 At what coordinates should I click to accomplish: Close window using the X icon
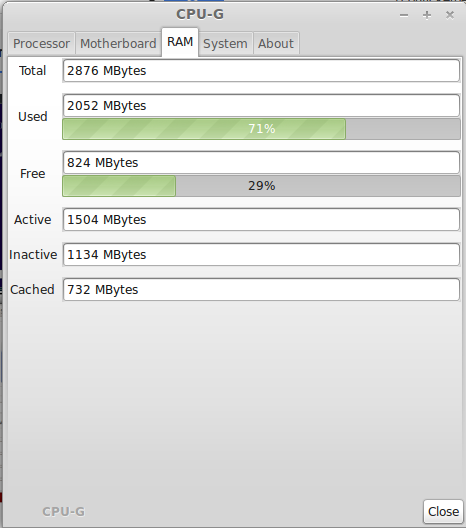click(450, 15)
